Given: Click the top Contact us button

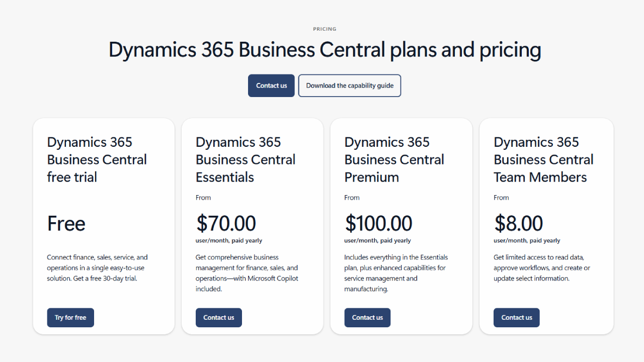Looking at the screenshot, I should click(x=271, y=85).
